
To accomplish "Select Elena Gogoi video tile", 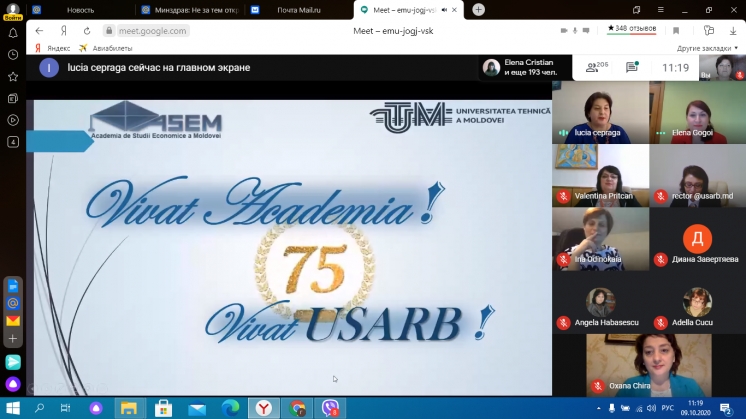I will [x=697, y=112].
